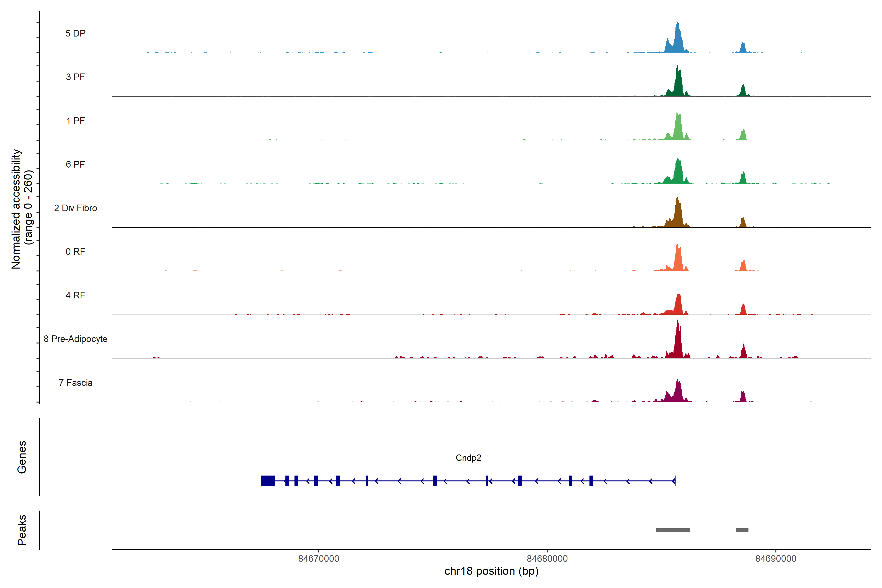Image resolution: width=882 pixels, height=588 pixels.
Task: Click the 5 DP track label
Action: pos(75,33)
